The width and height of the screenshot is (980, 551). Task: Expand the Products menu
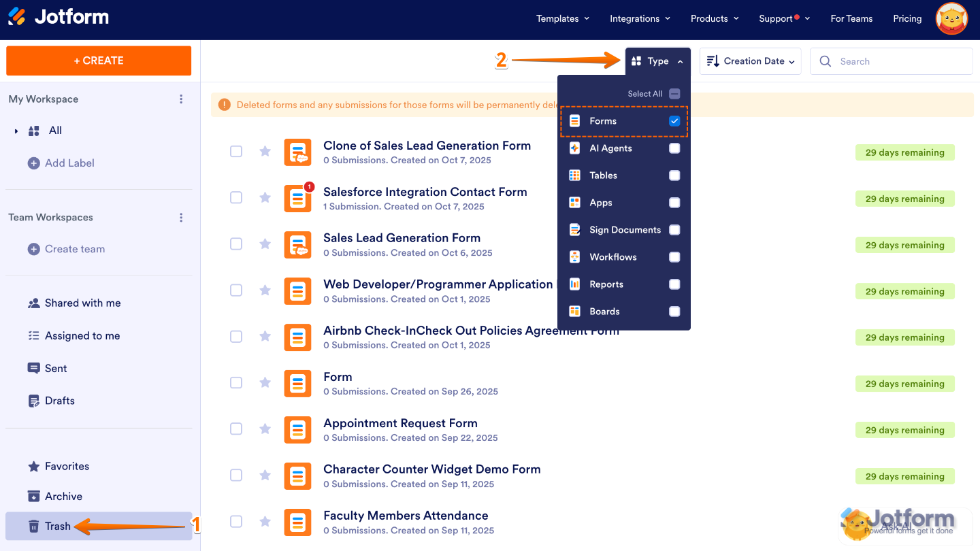coord(715,19)
